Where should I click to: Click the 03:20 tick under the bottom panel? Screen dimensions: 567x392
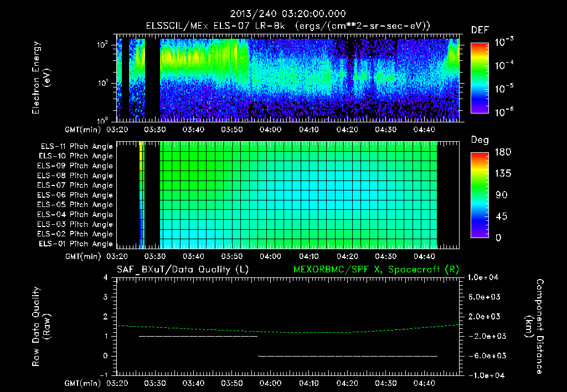pos(117,383)
